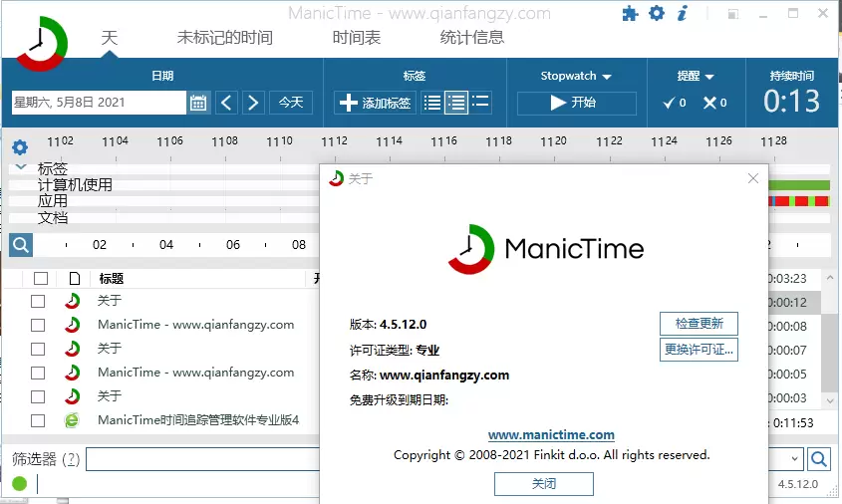This screenshot has height=504, width=842.
Task: Select the third tag list view icon
Action: (480, 101)
